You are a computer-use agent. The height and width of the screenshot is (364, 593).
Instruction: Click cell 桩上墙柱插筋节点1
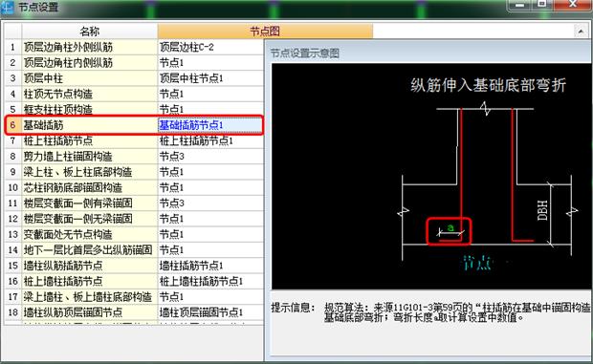(210, 281)
